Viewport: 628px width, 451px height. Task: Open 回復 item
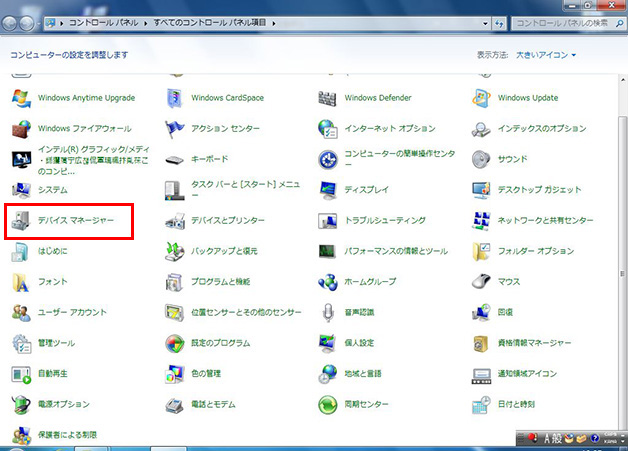(x=492, y=312)
